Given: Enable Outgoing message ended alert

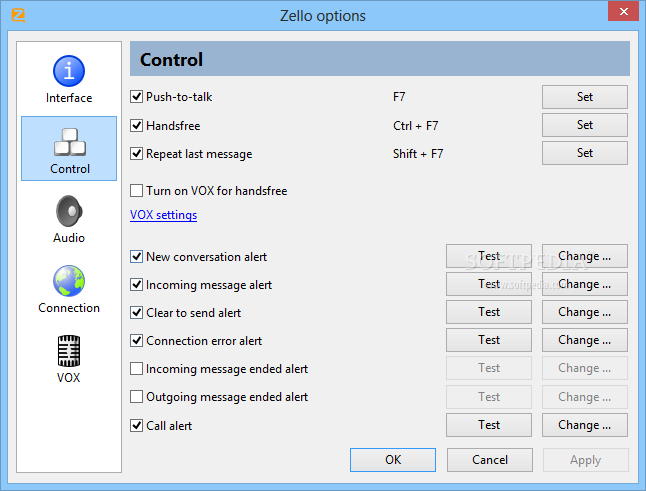Looking at the screenshot, I should point(136,397).
